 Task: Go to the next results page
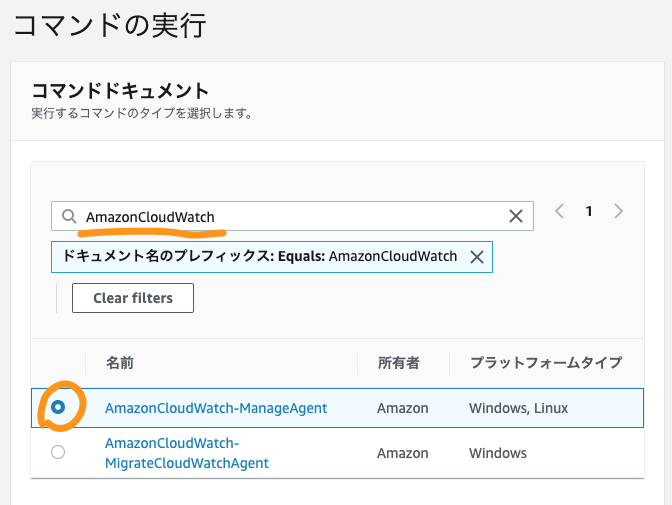[x=618, y=211]
